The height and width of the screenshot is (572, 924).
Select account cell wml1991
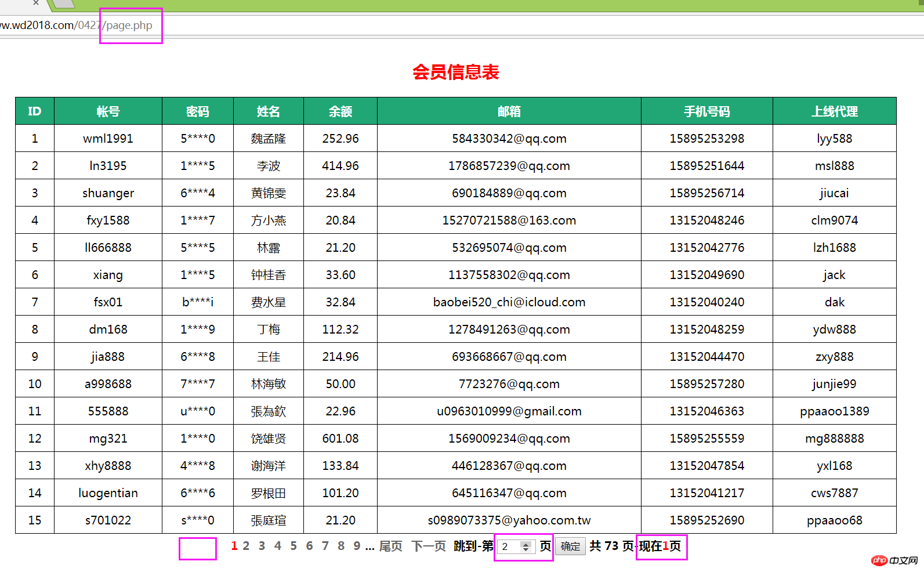pyautogui.click(x=108, y=139)
